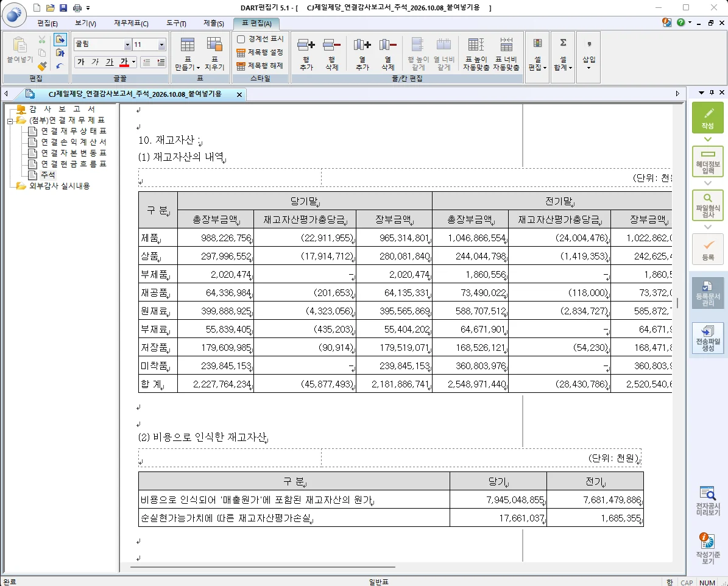Image resolution: width=728 pixels, height=586 pixels.
Task: Click 열 추가 add column icon
Action: tap(362, 54)
